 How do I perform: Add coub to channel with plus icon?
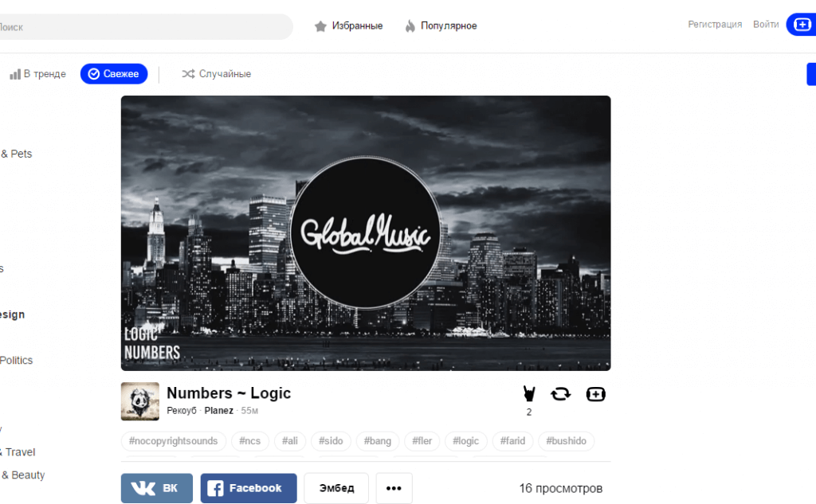click(595, 394)
